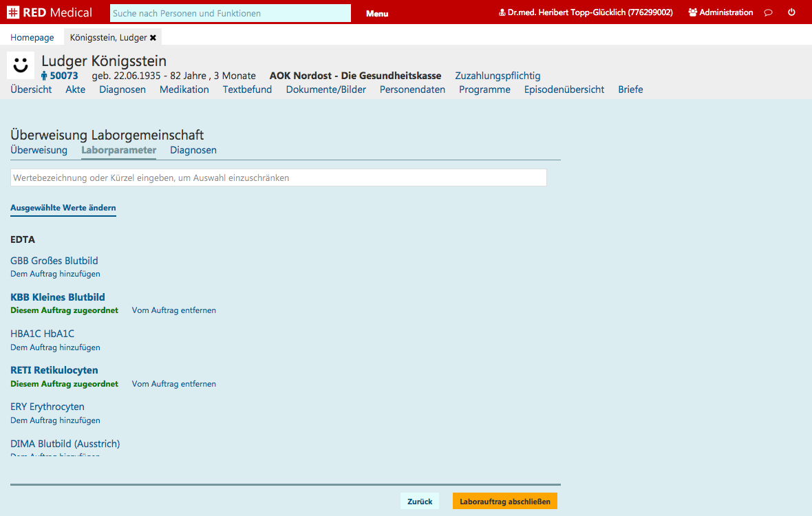Click the patient gender icon beside 50073

(44, 76)
